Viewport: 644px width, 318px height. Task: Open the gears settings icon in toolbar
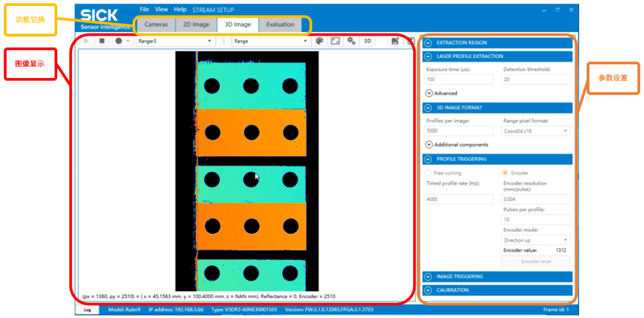[352, 41]
